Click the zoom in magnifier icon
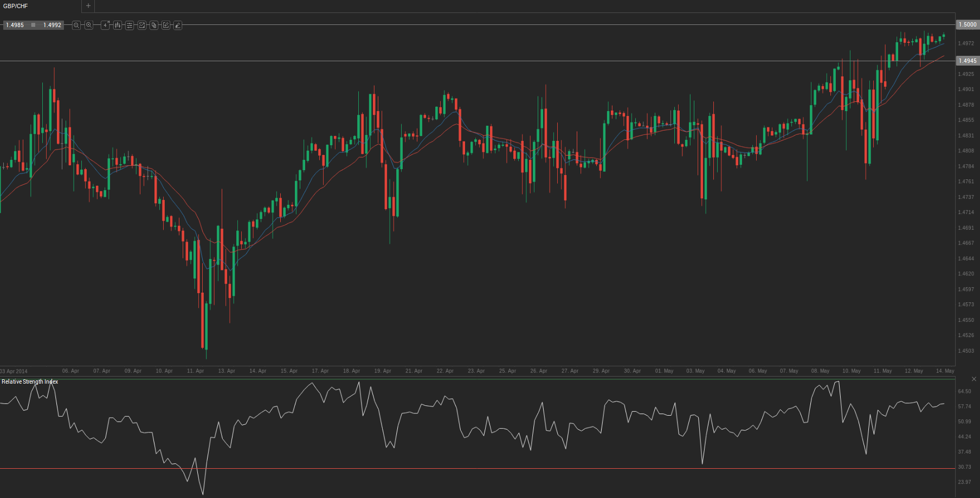 click(x=89, y=25)
